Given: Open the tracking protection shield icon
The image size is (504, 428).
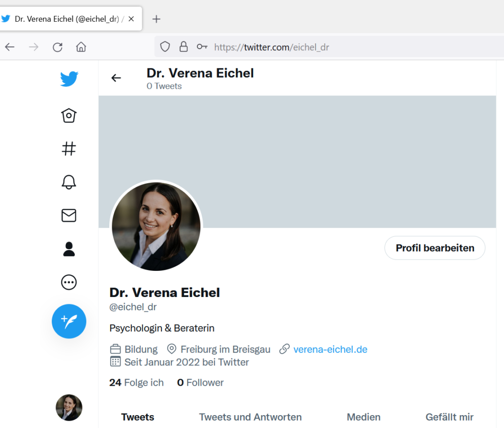Looking at the screenshot, I should 165,47.
